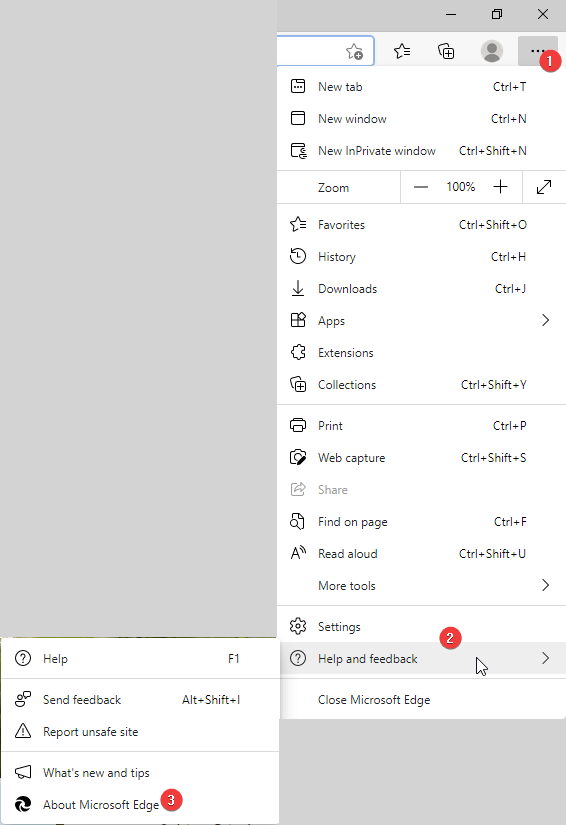Screen dimensions: 566x825
Task: Select the Extensions puzzle icon
Action: click(298, 352)
